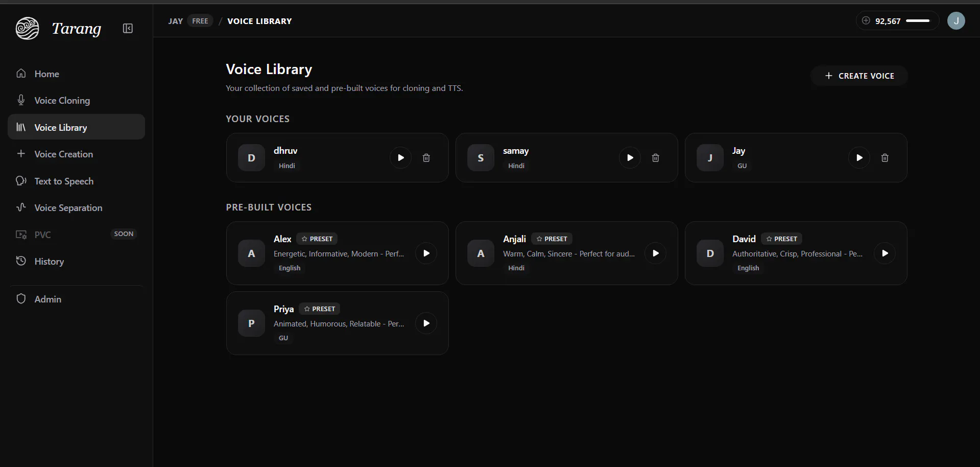The image size is (980, 467).
Task: Click the History clock icon
Action: (x=21, y=261)
